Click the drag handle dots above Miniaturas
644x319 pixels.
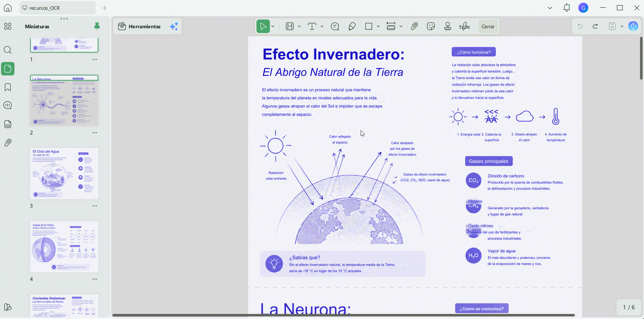point(64,19)
